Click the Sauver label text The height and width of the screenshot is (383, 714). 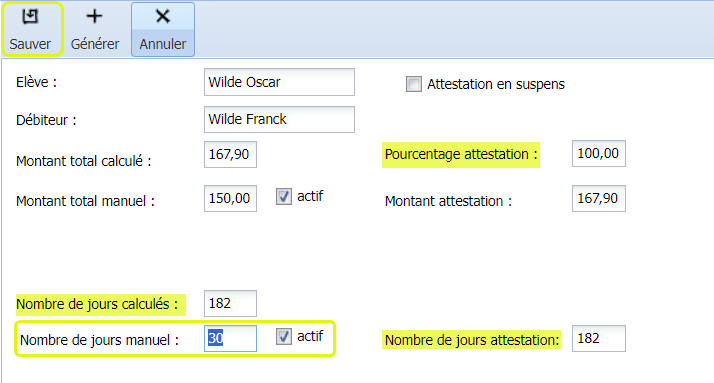[x=30, y=44]
